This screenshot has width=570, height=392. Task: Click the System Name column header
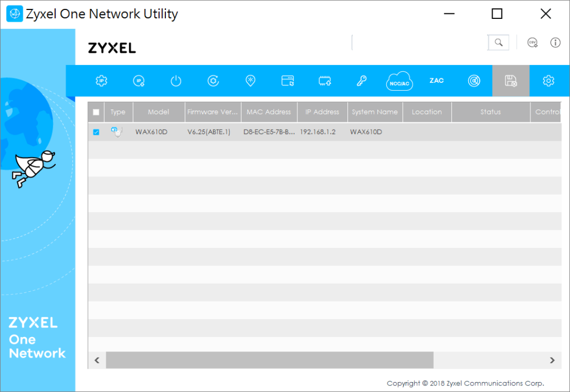click(x=375, y=112)
